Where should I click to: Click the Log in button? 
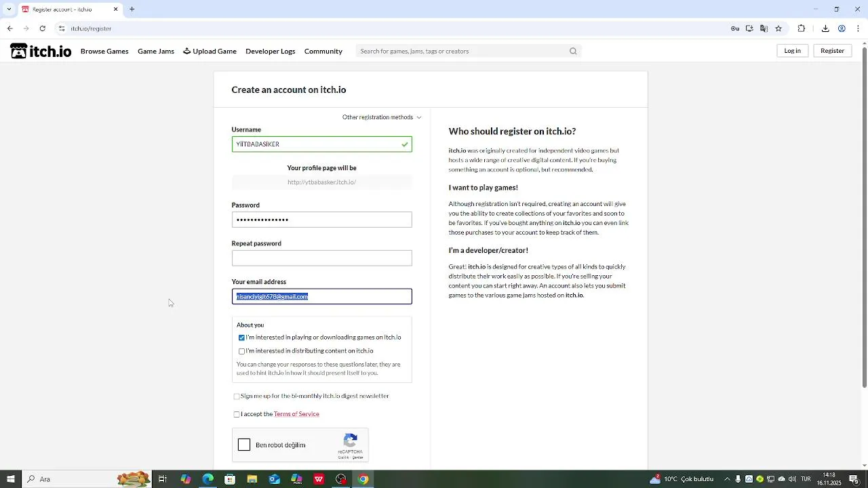point(792,51)
